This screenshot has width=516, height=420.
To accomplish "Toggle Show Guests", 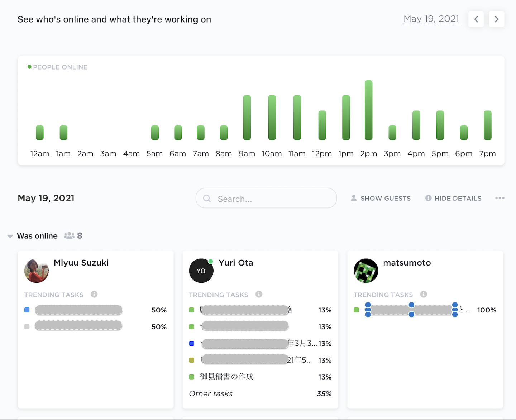I will pos(381,198).
